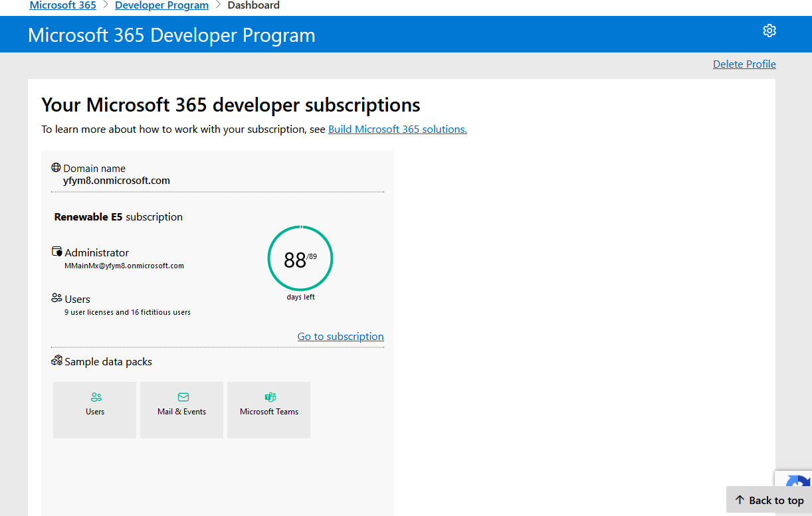Click the Dashboard breadcrumb entry
This screenshot has height=516, width=812.
click(x=253, y=5)
